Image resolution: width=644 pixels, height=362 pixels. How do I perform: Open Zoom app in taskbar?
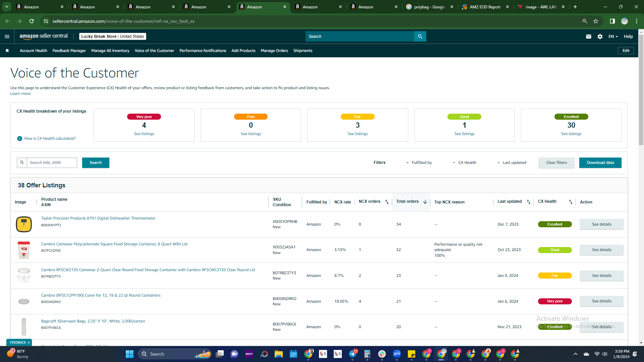(397, 354)
